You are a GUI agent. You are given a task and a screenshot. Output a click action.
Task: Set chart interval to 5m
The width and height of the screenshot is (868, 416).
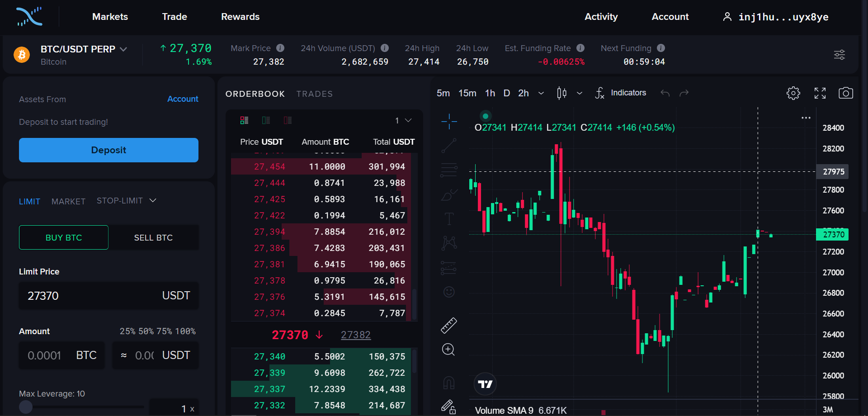[443, 93]
